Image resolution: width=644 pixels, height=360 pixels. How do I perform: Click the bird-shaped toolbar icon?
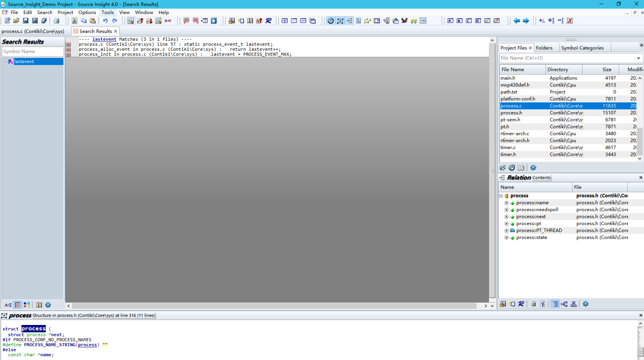coord(405,21)
